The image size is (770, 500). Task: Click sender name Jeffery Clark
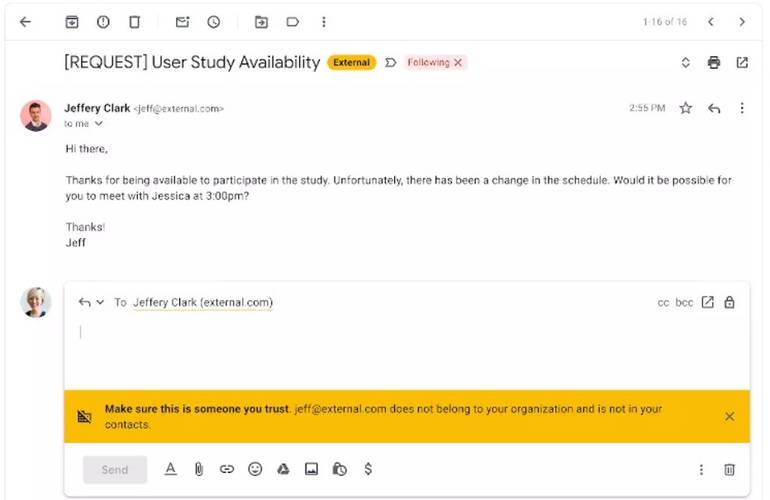[97, 108]
